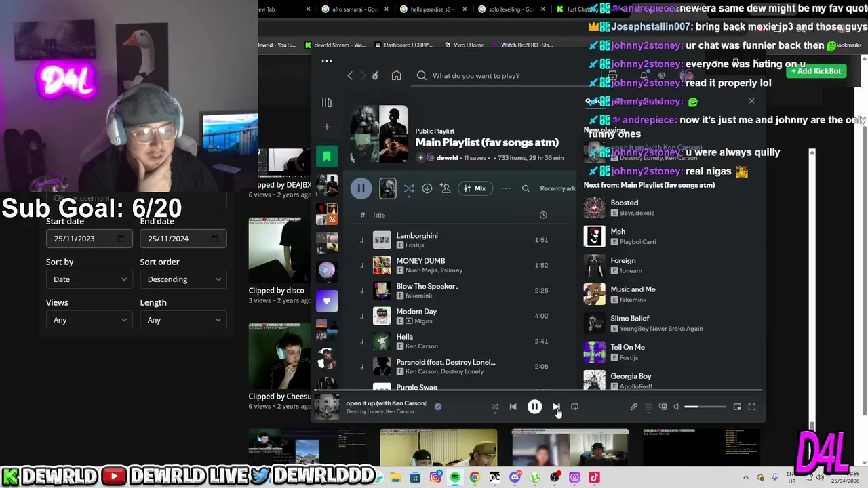Click the Mix button
Screen dimensions: 868x488
tap(475, 188)
